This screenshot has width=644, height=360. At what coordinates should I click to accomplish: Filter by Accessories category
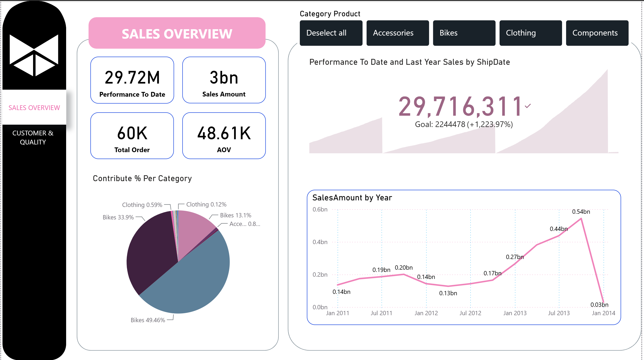[x=397, y=33]
